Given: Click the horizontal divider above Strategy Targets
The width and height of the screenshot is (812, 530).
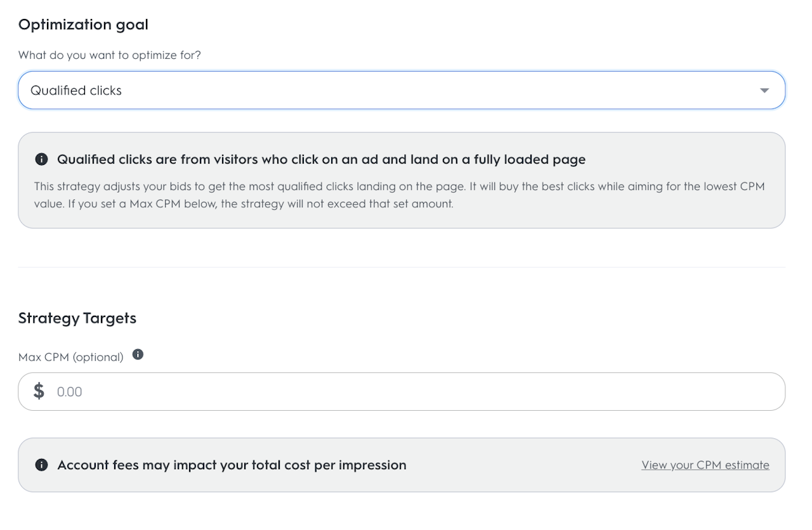Looking at the screenshot, I should pyautogui.click(x=401, y=268).
